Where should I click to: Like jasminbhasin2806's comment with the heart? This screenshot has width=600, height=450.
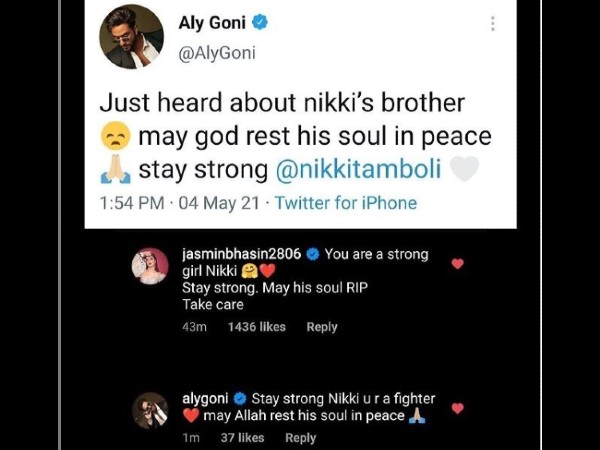pos(458,264)
